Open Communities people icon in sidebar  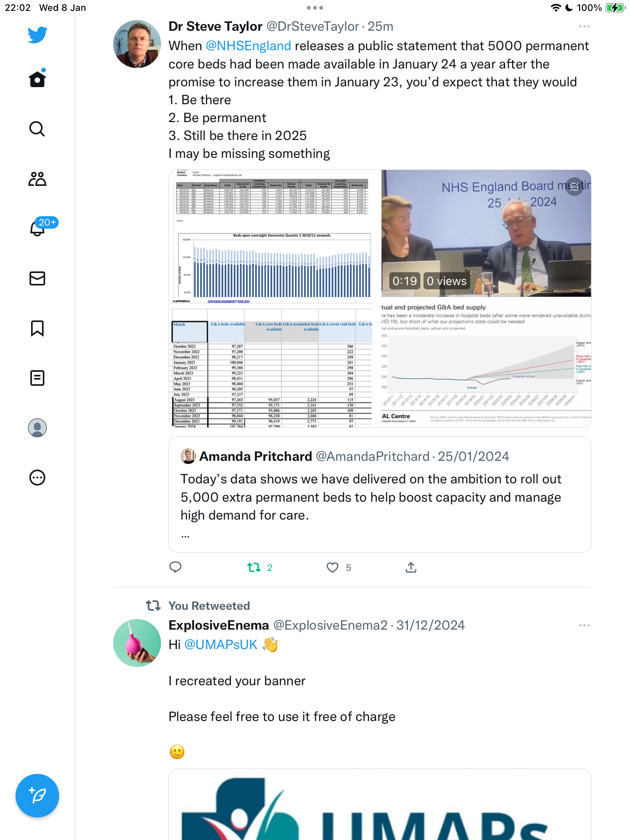[37, 179]
